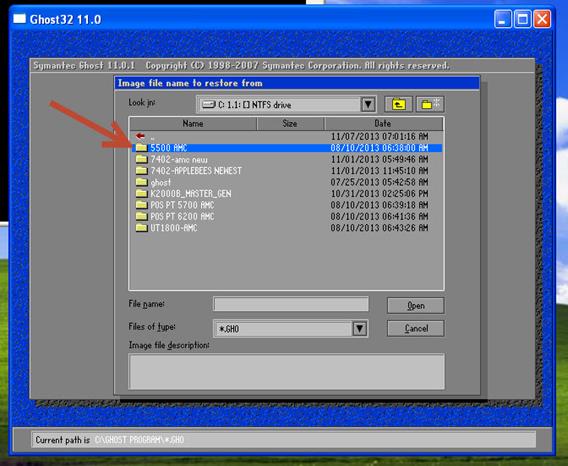Click date 11/01/2013 05:49:46 AM
Viewport: 568px width, 466px height.
coord(379,159)
